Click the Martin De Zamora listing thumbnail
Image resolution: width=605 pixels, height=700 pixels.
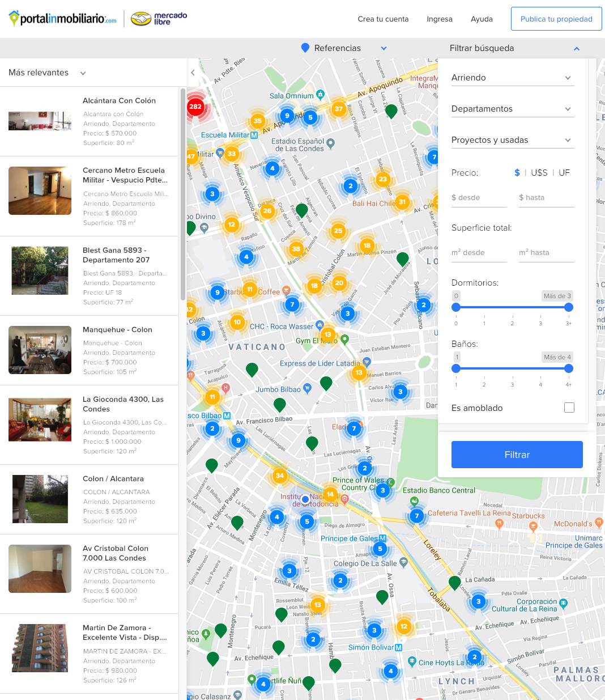(40, 648)
